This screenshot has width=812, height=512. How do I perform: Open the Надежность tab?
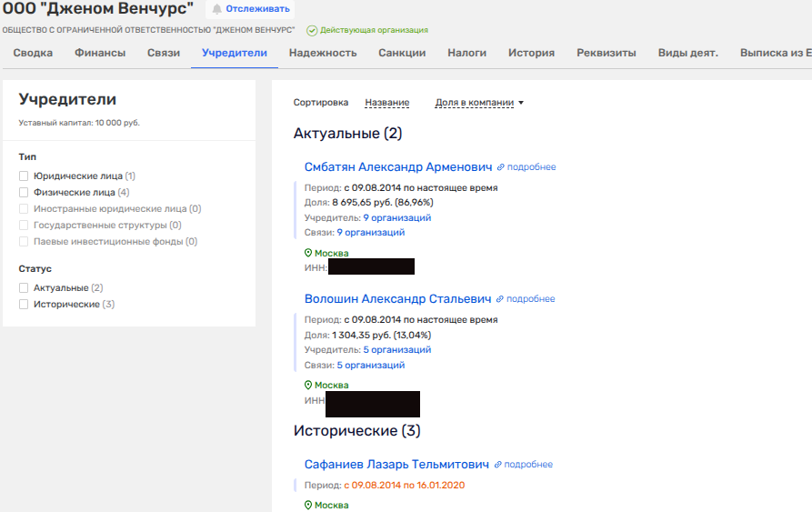[x=323, y=53]
